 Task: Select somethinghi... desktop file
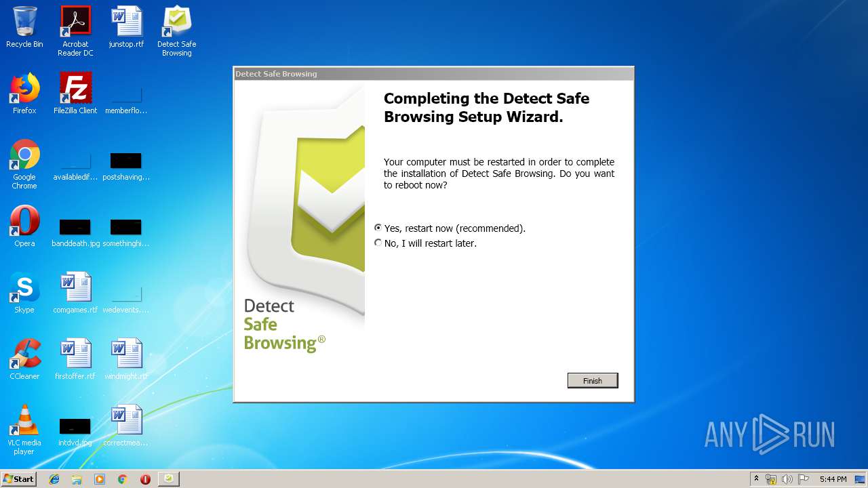[126, 232]
